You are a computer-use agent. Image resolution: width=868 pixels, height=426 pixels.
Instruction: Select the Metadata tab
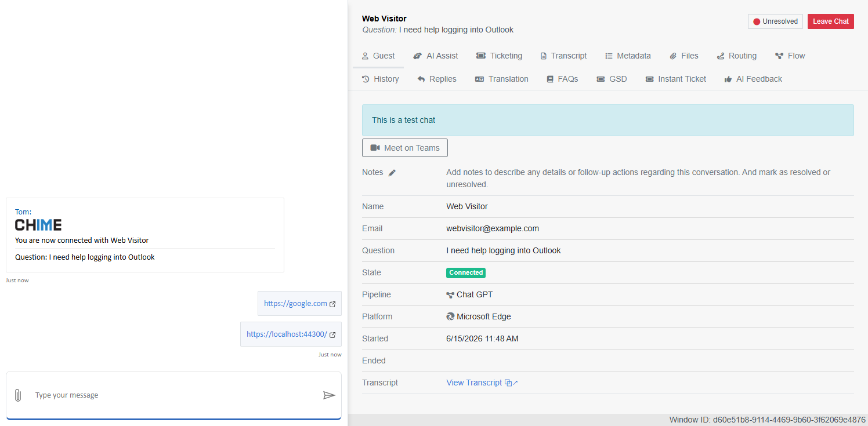628,56
